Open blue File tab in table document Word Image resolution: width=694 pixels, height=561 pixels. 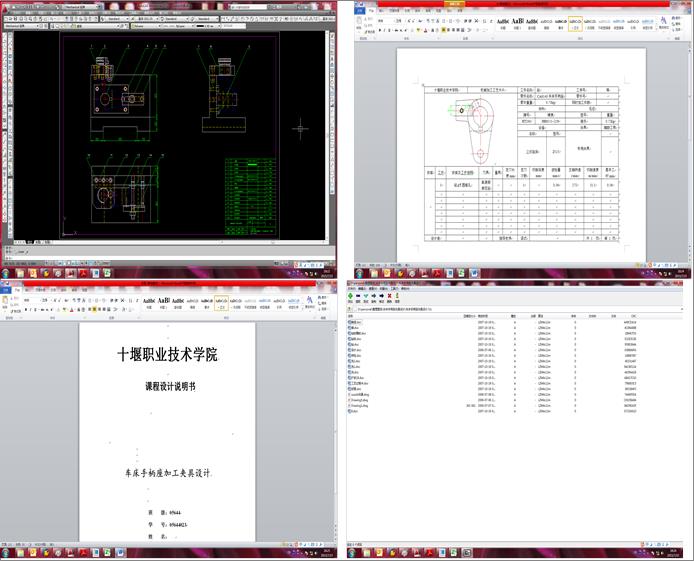pyautogui.click(x=359, y=10)
